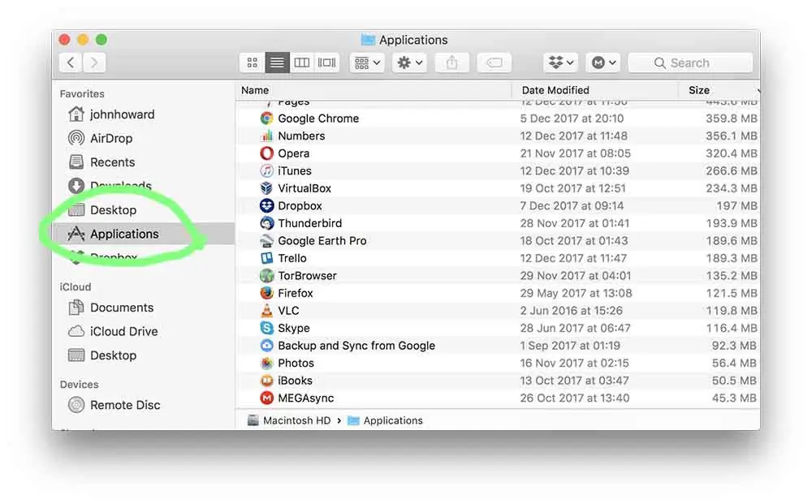Open the gear Action menu
812x504 pixels.
point(409,62)
